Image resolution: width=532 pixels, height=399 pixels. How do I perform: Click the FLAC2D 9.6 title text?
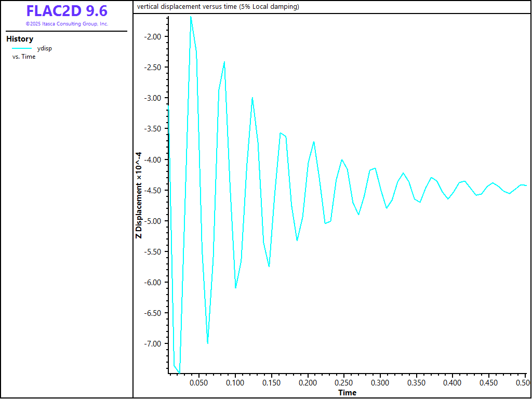click(x=66, y=11)
